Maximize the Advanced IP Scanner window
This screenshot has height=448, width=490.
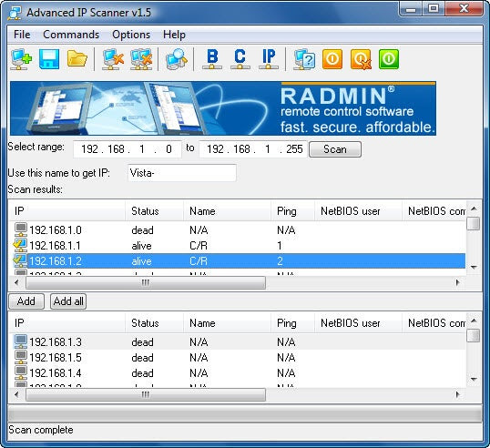[434, 9]
